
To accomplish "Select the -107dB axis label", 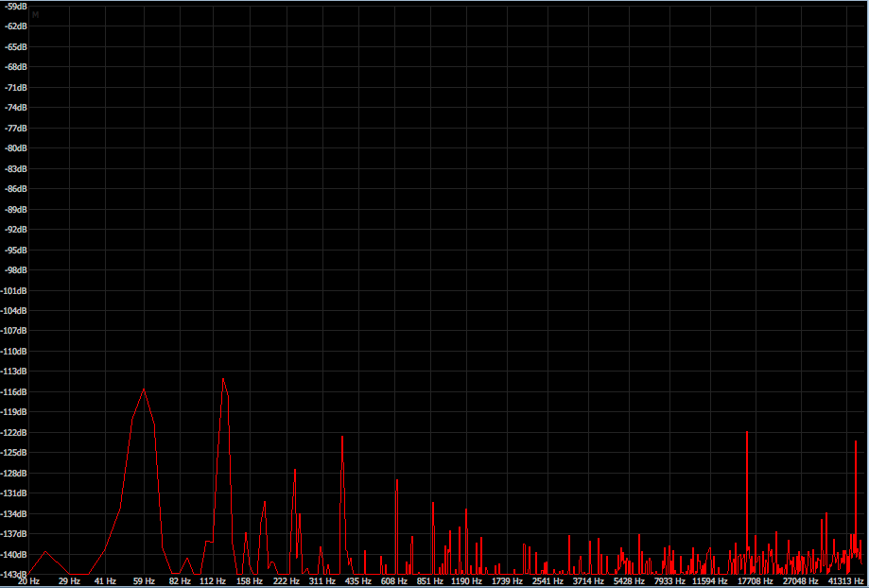I will 14,331.
